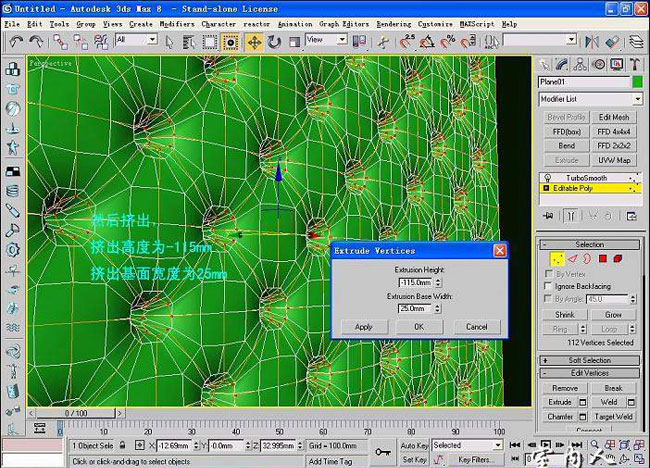Toggle Pin Stack icon

[x=549, y=216]
